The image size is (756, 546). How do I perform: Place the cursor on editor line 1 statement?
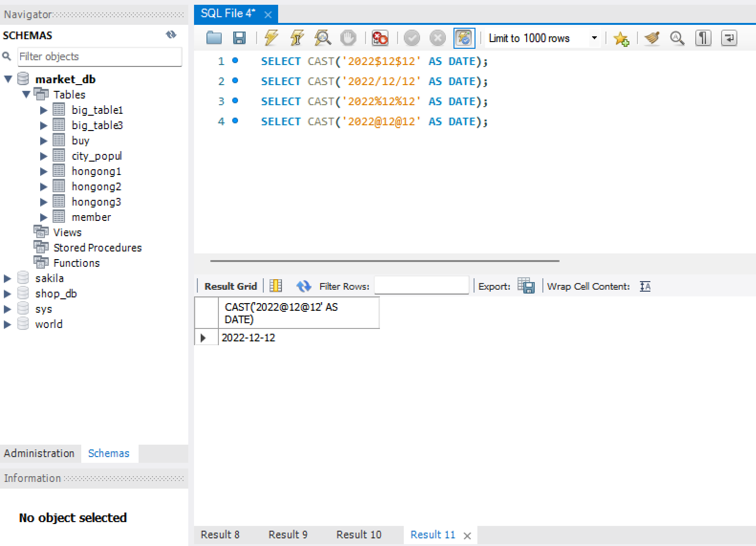374,61
